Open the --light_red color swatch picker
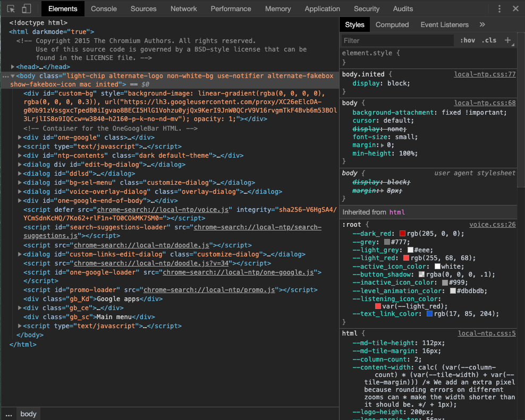The width and height of the screenshot is (525, 420). 407,258
